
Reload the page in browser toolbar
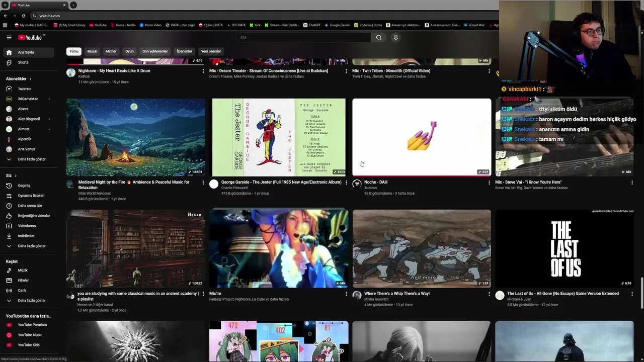[x=23, y=16]
